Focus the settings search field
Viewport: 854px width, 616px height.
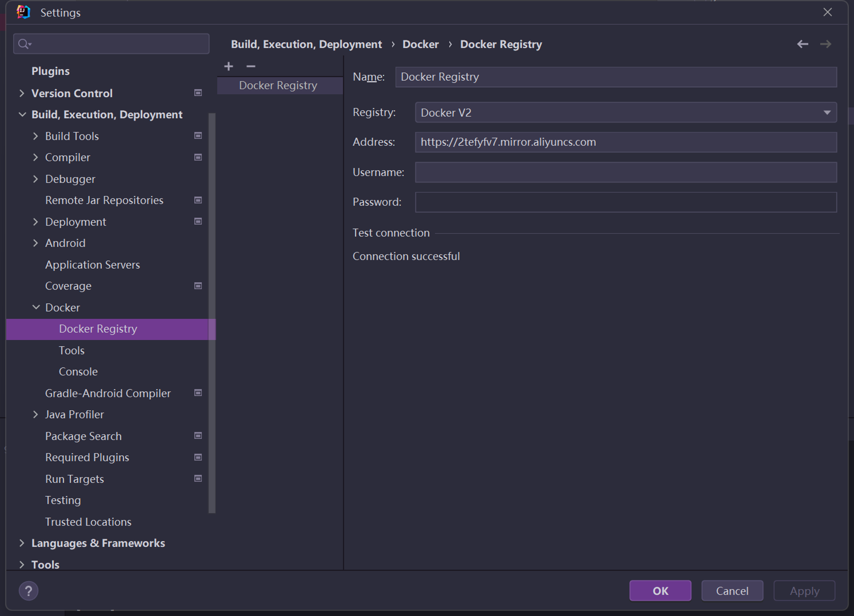coord(111,44)
